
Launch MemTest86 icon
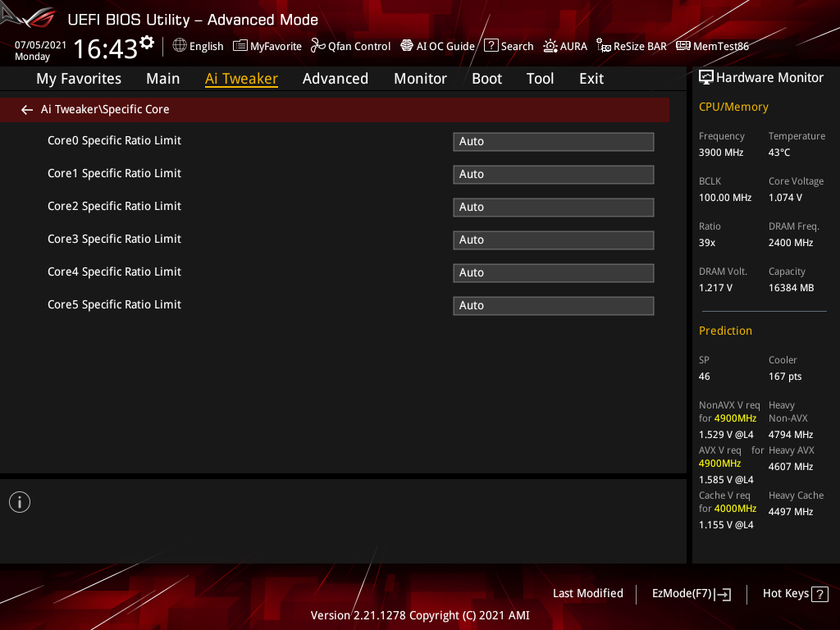click(x=683, y=46)
